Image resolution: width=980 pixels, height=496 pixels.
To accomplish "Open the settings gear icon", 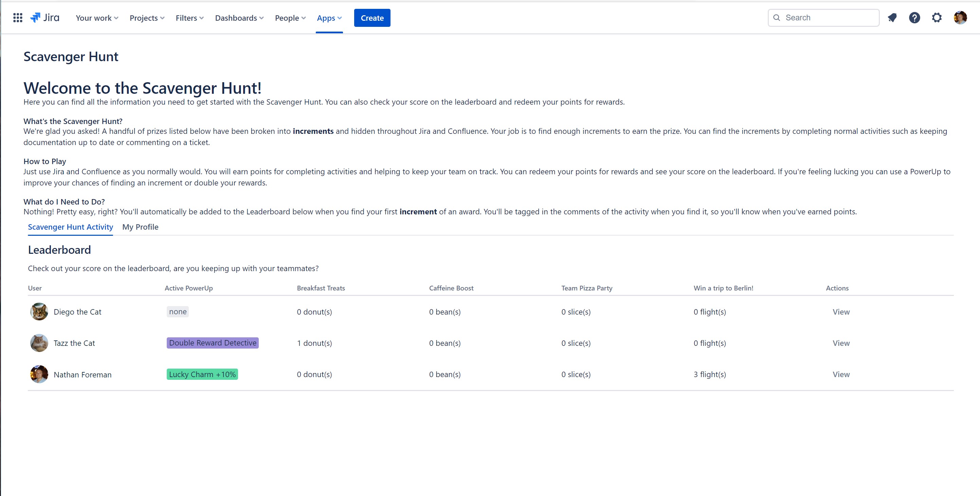I will click(x=937, y=18).
